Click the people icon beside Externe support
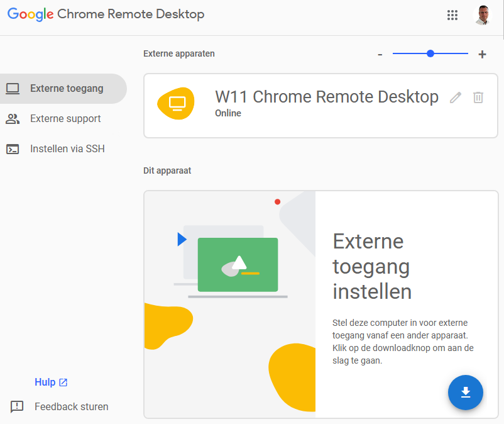 coord(13,119)
